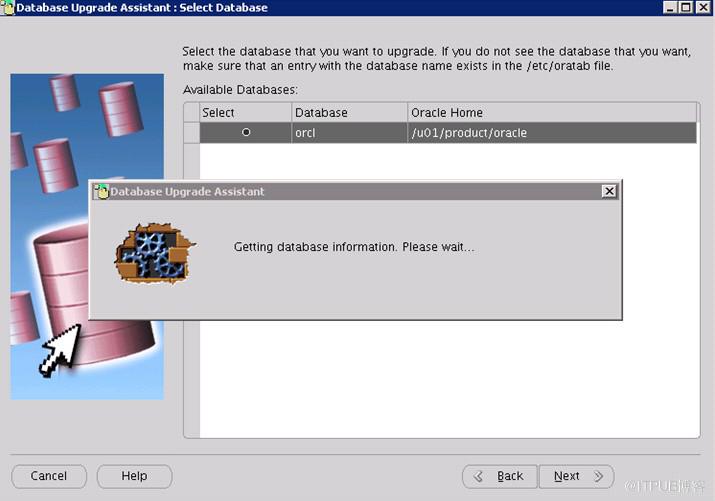Select the orcl database radio button

coord(246,132)
